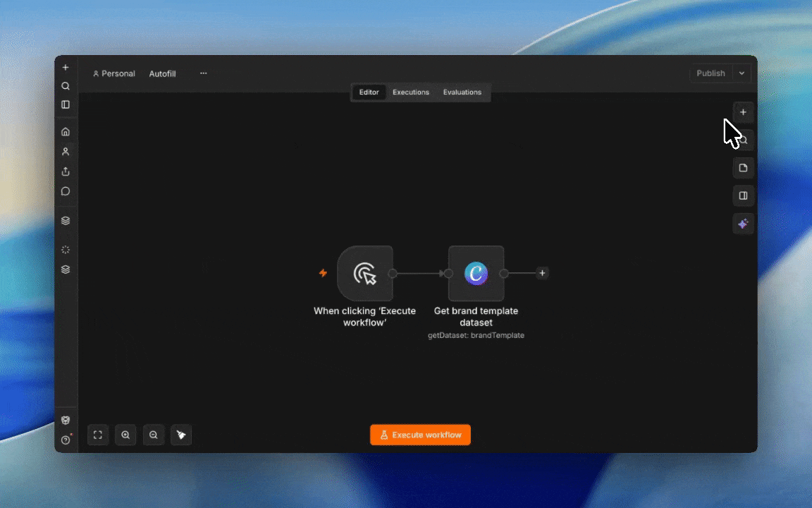Click the layers icon just below chat bubble
This screenshot has height=508, width=812.
(66, 221)
